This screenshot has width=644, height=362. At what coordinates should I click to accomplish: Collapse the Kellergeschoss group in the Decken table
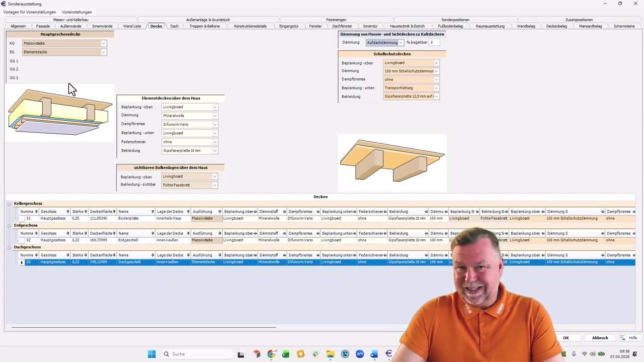tap(10, 203)
